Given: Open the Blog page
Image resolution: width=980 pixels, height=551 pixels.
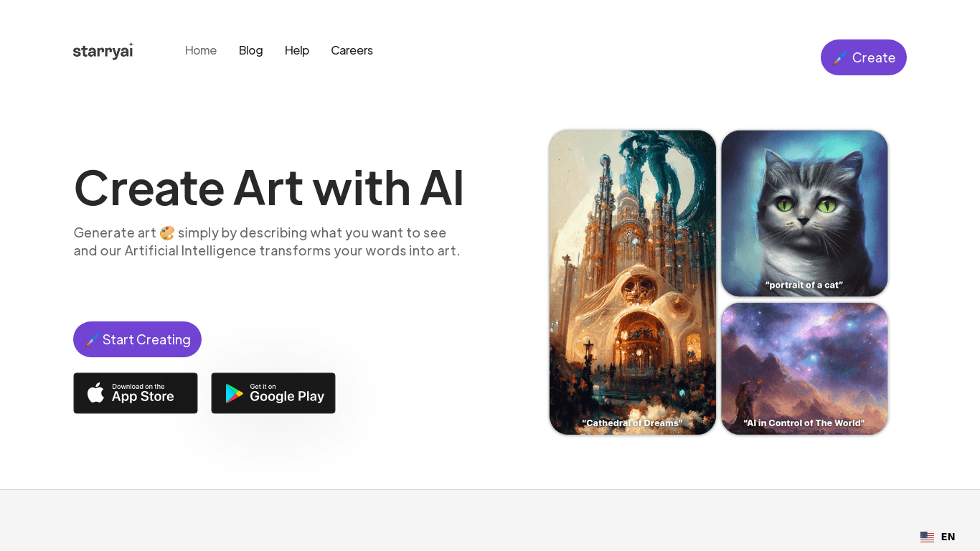Looking at the screenshot, I should (251, 50).
